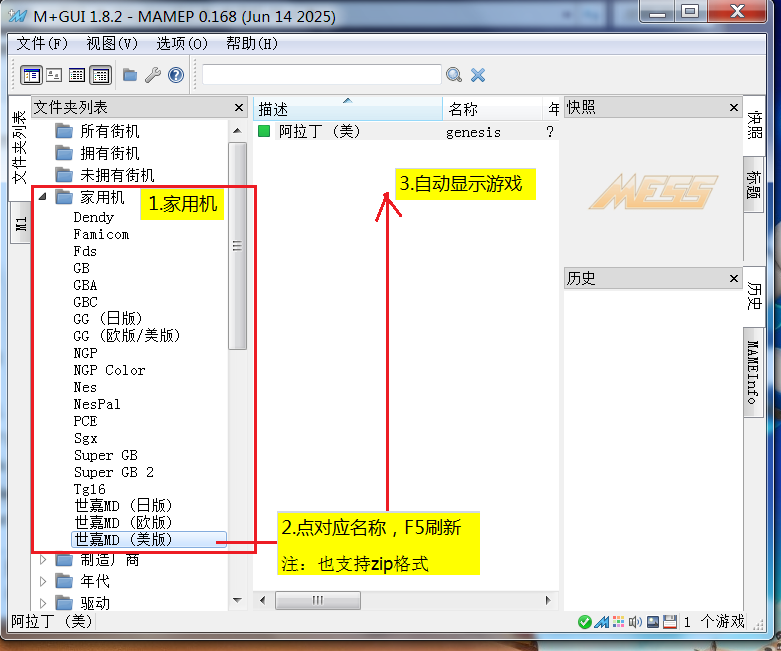The height and width of the screenshot is (651, 781).
Task: Select the 文件夹列表 vertical tab
Action: pos(20,148)
